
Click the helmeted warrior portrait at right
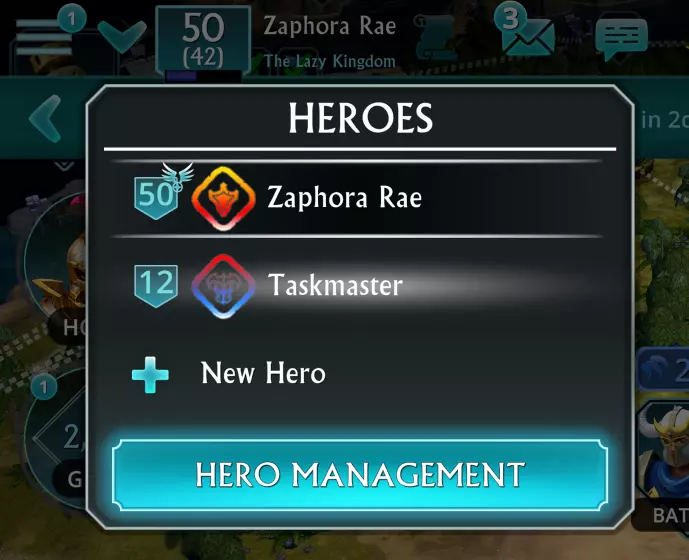pyautogui.click(x=664, y=453)
